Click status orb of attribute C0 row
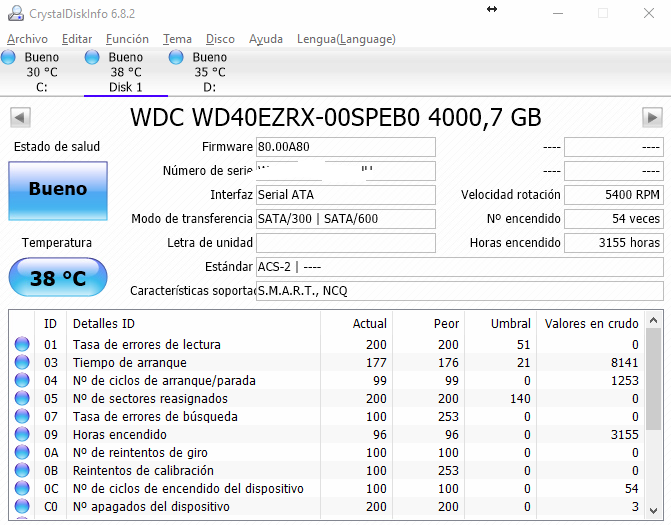This screenshot has height=525, width=671. (22, 506)
